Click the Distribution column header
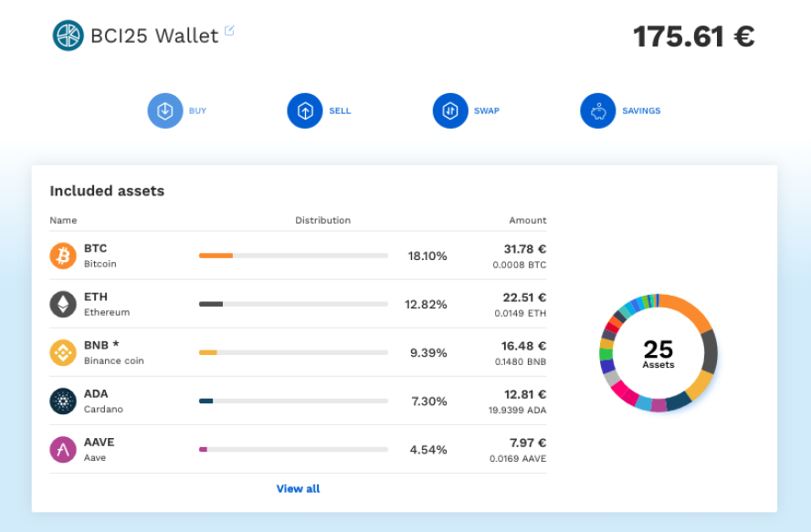 322,220
